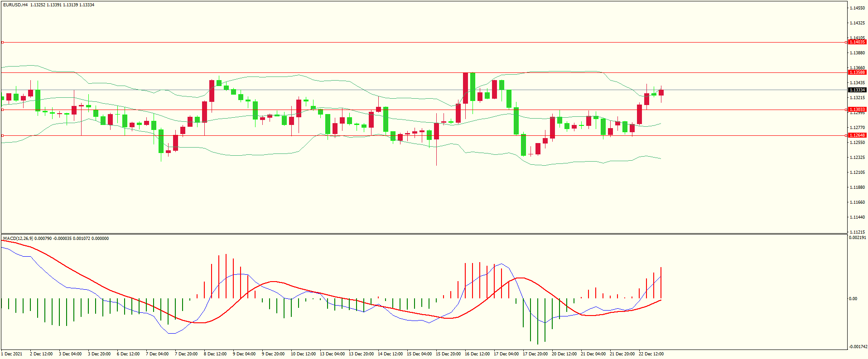Click the 1.11880 price scale value

[x=858, y=187]
